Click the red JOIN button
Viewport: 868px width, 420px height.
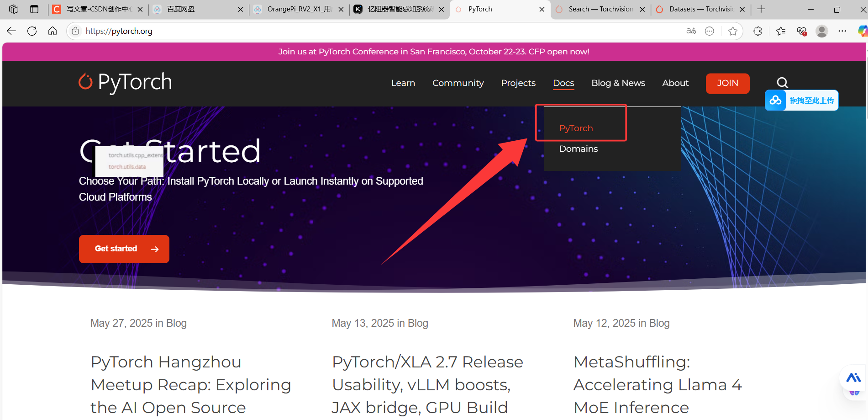coord(727,83)
